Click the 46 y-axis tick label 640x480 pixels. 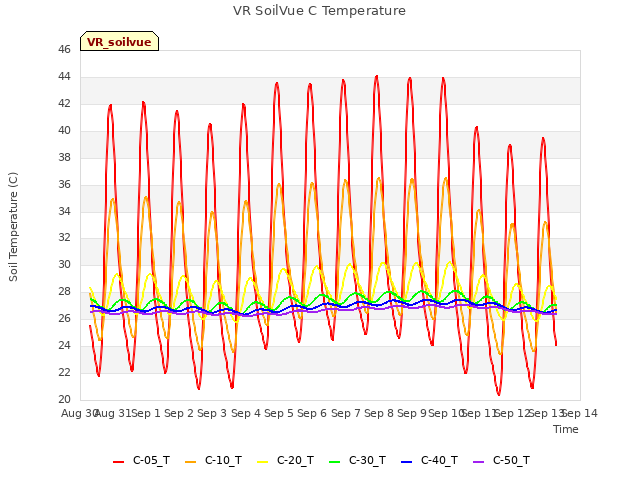click(64, 49)
